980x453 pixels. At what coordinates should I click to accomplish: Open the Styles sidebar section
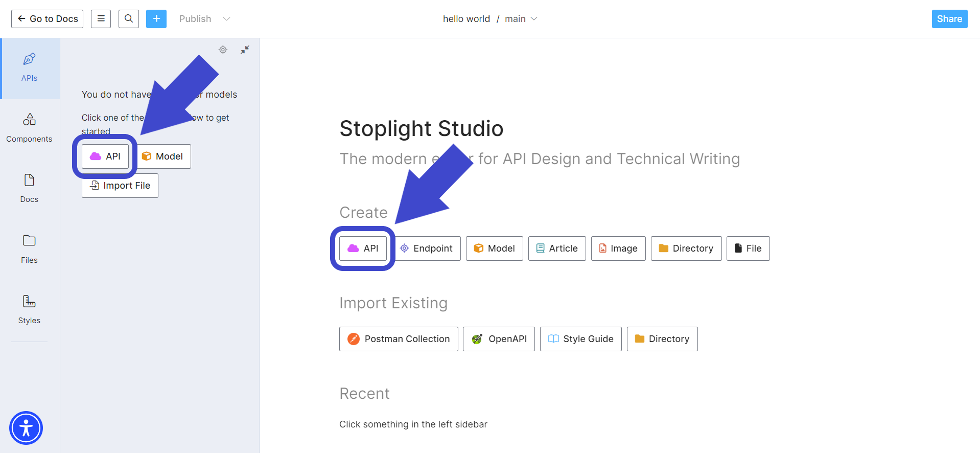30,310
